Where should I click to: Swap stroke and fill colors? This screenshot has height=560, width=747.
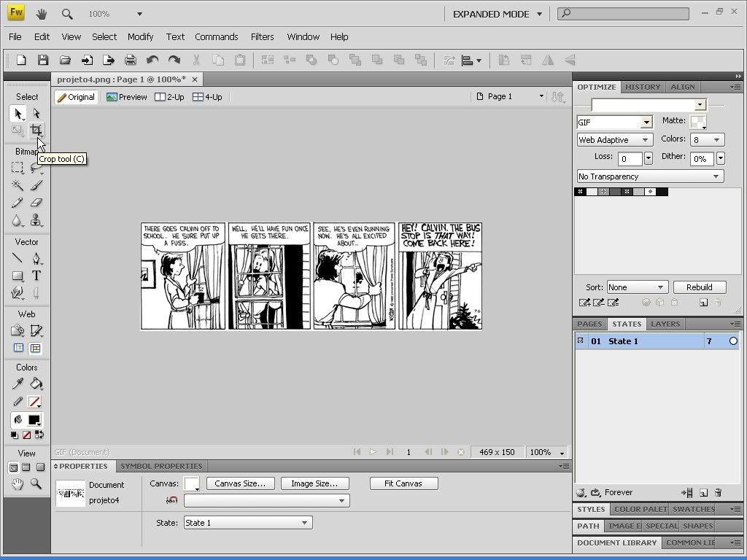(x=39, y=435)
